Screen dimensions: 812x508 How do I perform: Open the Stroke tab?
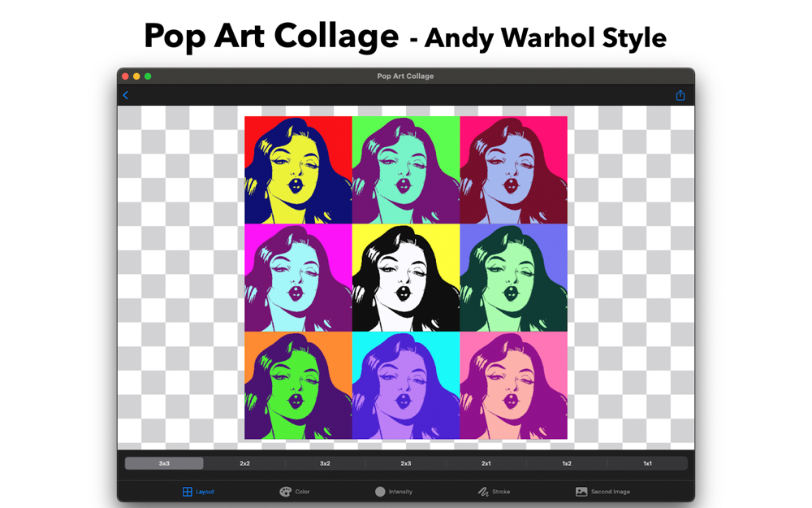point(494,492)
